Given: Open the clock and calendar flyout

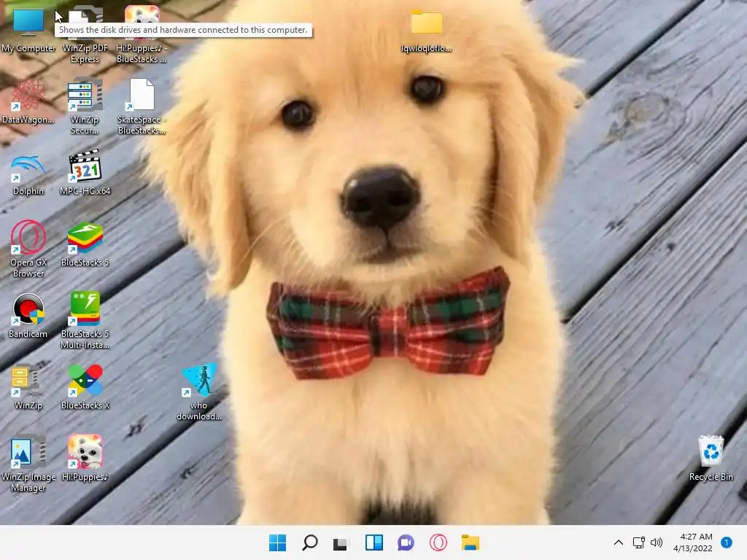Looking at the screenshot, I should (693, 542).
